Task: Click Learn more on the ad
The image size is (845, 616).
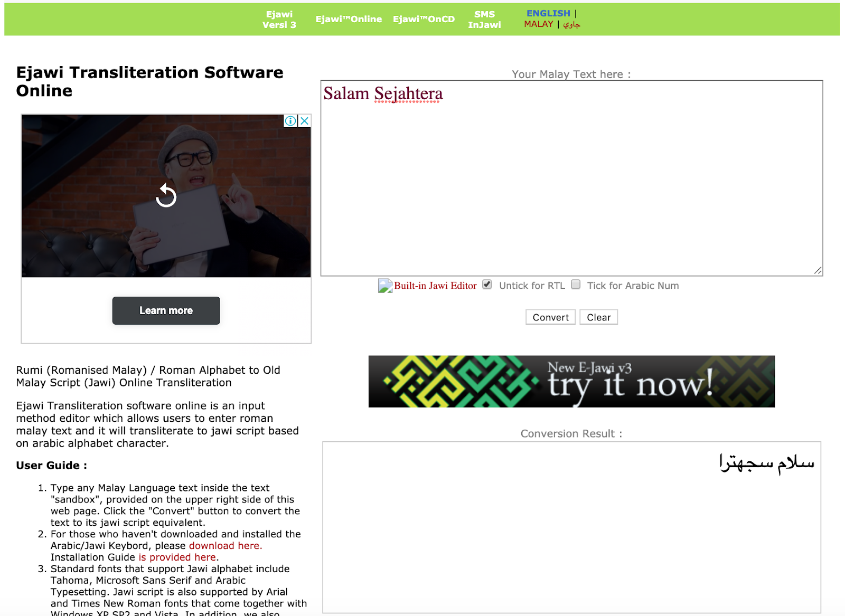Action: pos(166,310)
